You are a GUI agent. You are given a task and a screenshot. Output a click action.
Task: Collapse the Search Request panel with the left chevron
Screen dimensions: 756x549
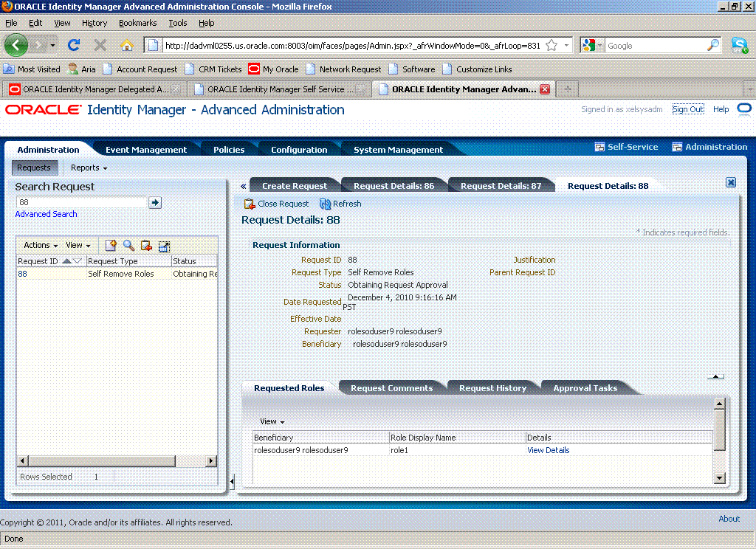click(x=243, y=185)
